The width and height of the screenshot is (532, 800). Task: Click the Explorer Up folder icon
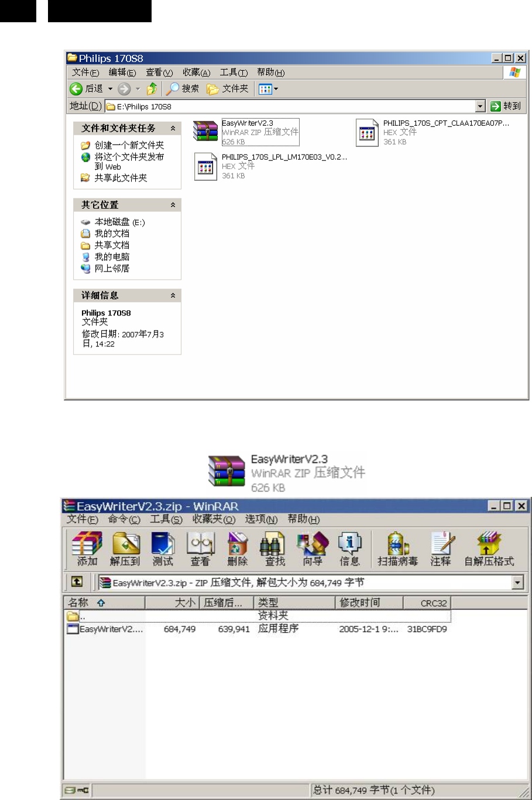coord(152,88)
